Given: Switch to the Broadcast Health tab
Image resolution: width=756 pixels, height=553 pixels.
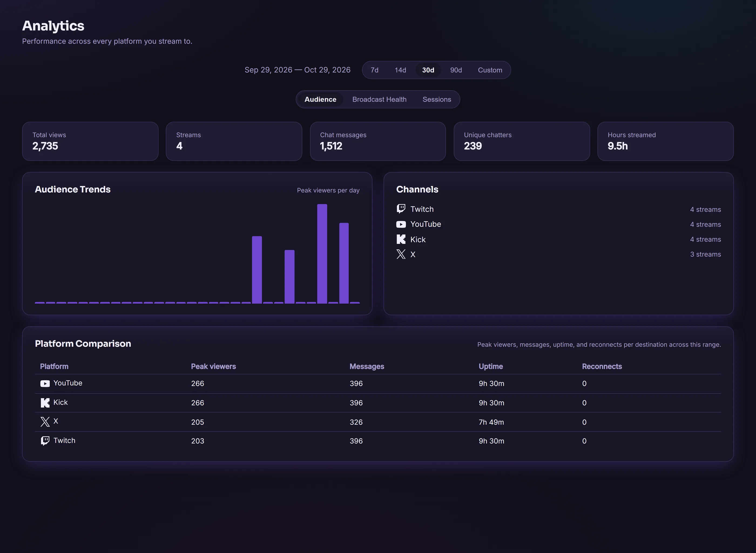Looking at the screenshot, I should [379, 99].
